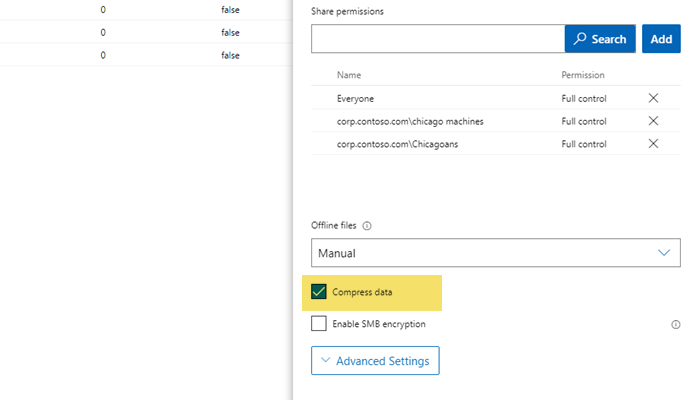Expand the Advanced Settings section
The height and width of the screenshot is (400, 699).
pyautogui.click(x=375, y=361)
